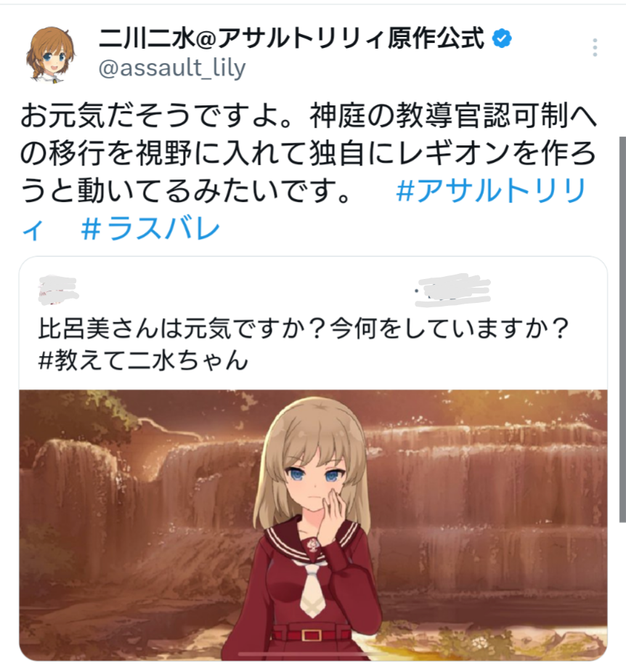Open the blue #アサルトリリ hashtag text
The image size is (626, 672).
[491, 191]
